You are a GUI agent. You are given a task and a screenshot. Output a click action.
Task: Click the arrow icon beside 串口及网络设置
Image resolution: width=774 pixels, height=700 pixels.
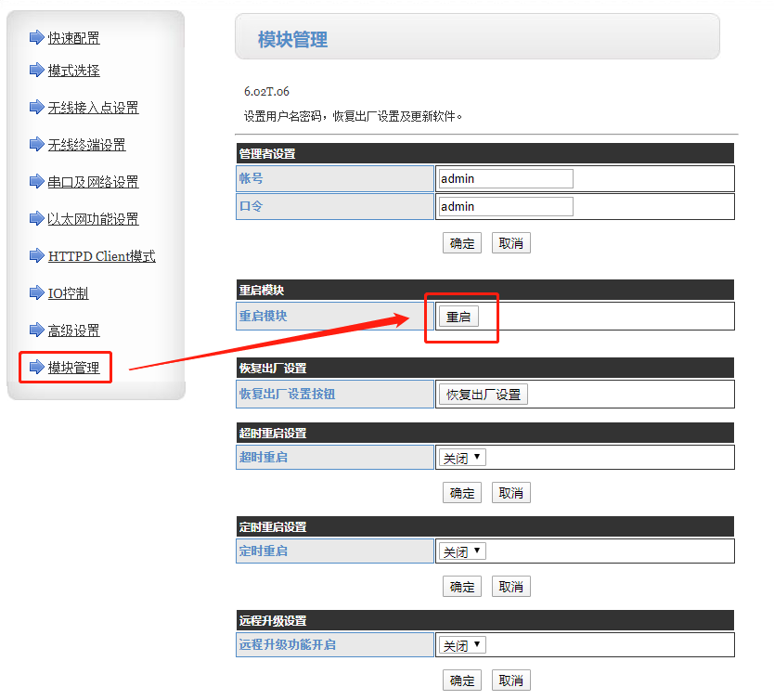pos(36,181)
